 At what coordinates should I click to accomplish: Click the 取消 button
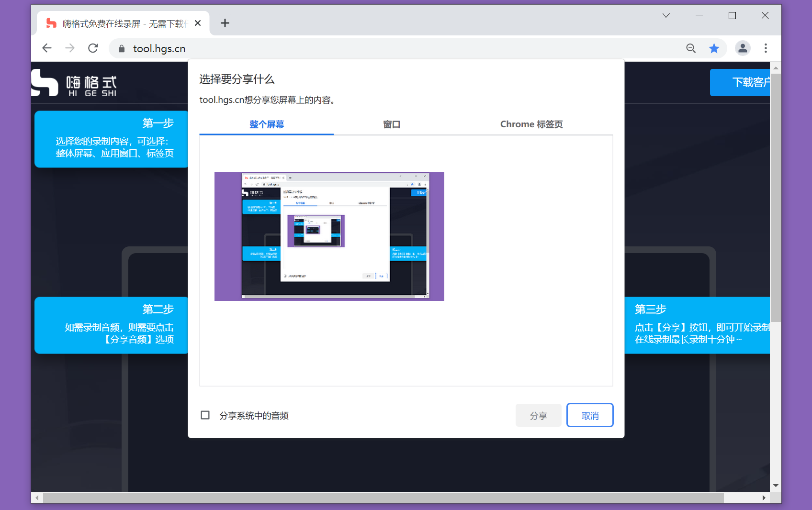(590, 415)
